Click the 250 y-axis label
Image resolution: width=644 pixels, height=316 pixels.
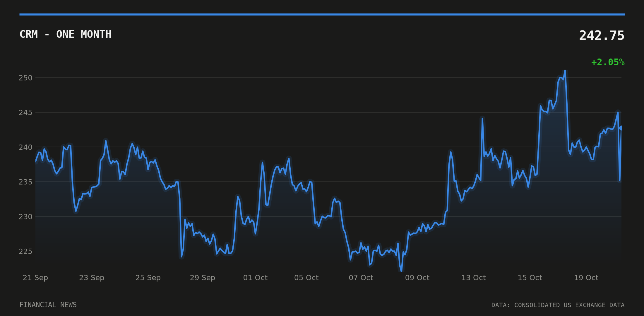tap(25, 78)
